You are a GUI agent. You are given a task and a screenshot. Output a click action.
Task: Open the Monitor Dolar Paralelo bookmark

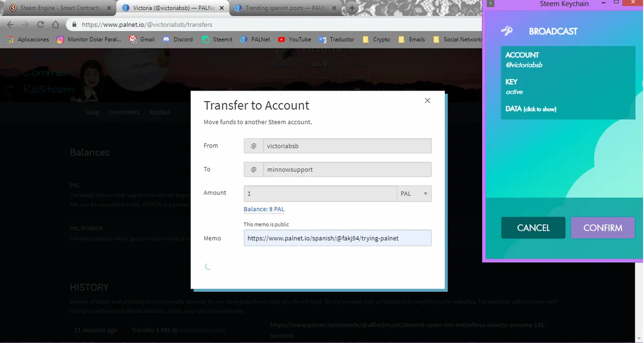89,39
